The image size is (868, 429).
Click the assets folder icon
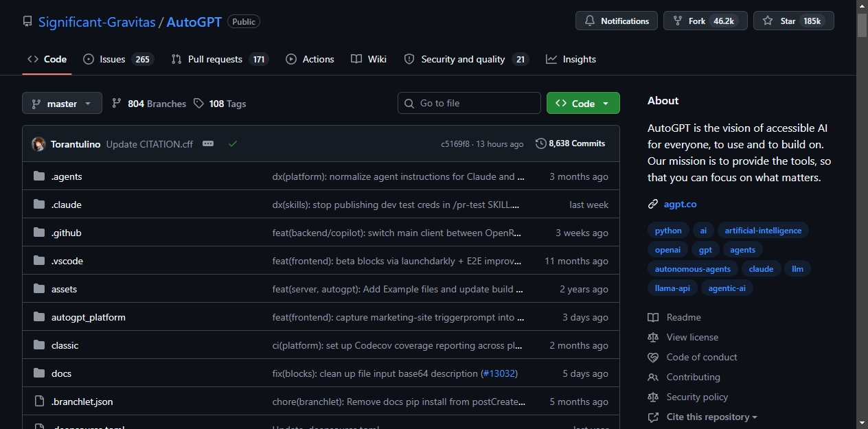click(x=39, y=289)
